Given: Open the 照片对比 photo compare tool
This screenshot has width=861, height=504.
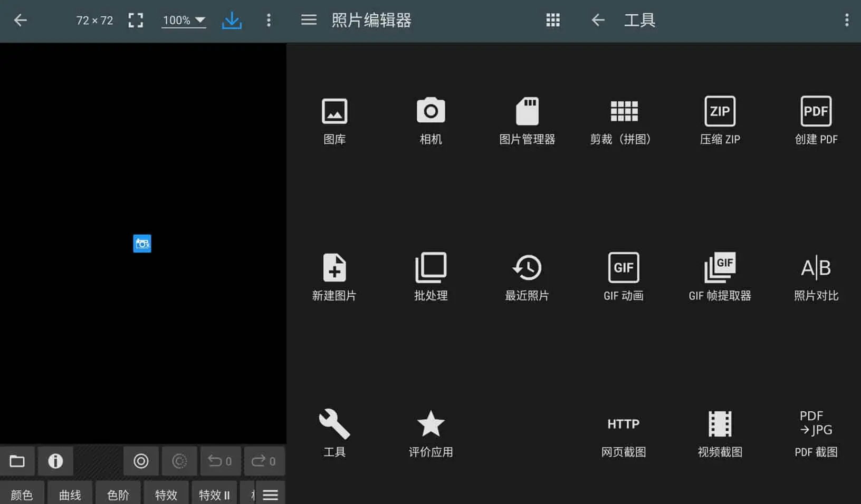Looking at the screenshot, I should point(816,277).
